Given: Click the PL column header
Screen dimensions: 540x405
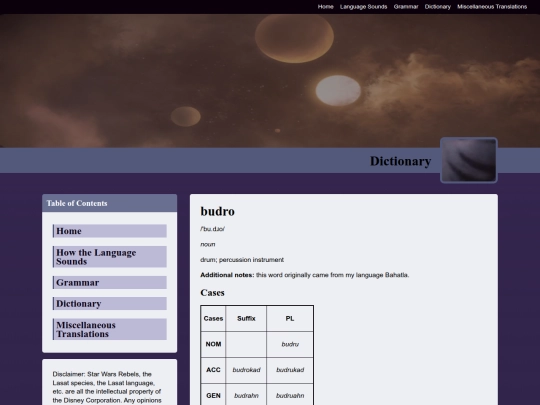Looking at the screenshot, I should tap(290, 319).
